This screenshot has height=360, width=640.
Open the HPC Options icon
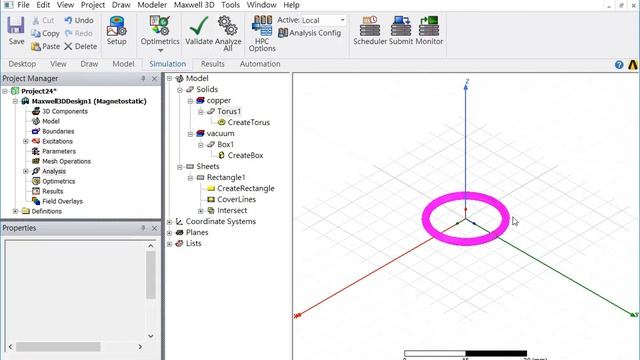(262, 26)
